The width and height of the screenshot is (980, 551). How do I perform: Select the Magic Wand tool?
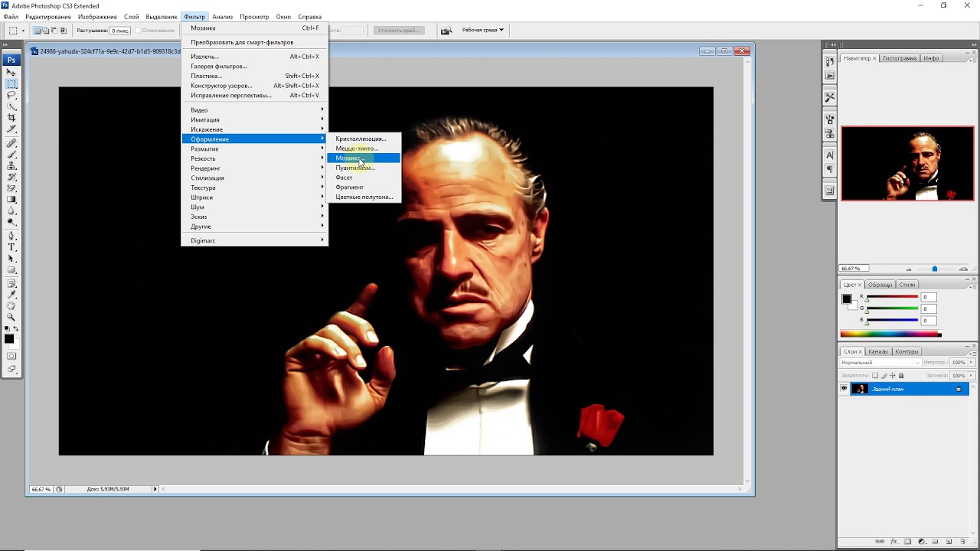coord(11,106)
